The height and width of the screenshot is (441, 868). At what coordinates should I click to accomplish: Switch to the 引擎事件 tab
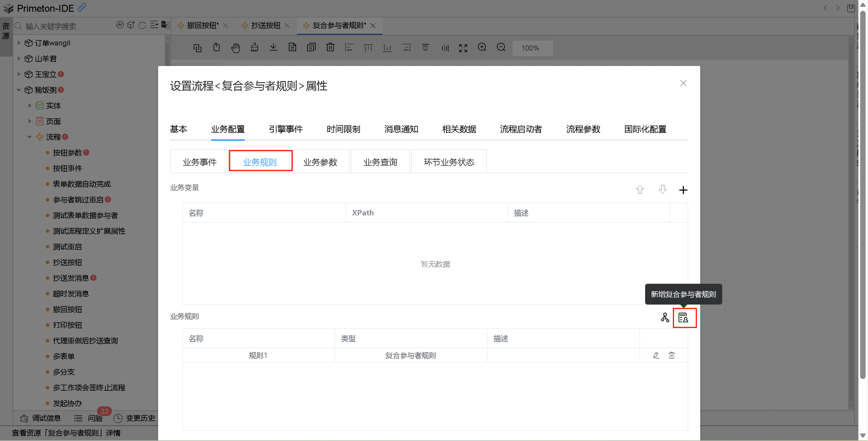click(286, 129)
